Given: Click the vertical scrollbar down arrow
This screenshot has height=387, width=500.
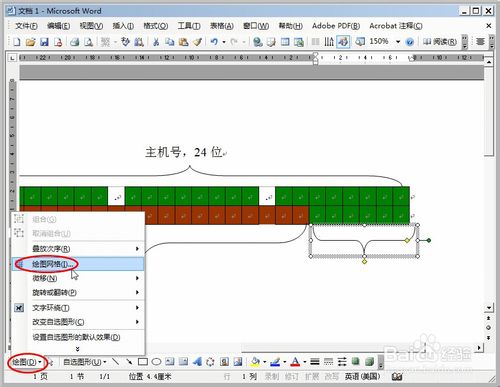Looking at the screenshot, I should (489, 307).
